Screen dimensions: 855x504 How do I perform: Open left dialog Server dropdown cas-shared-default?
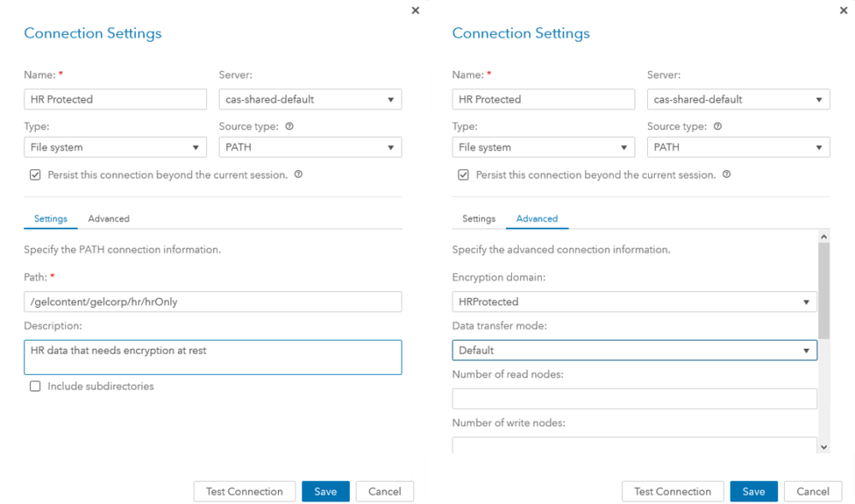pos(310,99)
